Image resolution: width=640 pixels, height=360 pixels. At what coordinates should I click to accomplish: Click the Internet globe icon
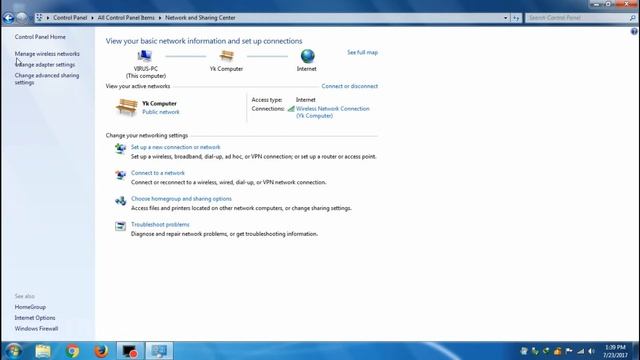pyautogui.click(x=307, y=56)
